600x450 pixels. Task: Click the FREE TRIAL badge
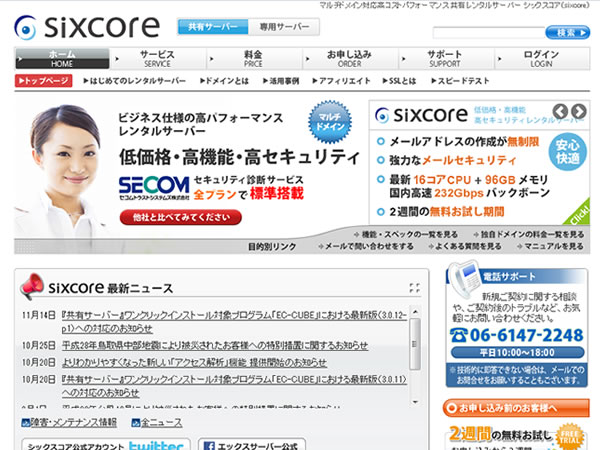pyautogui.click(x=570, y=437)
